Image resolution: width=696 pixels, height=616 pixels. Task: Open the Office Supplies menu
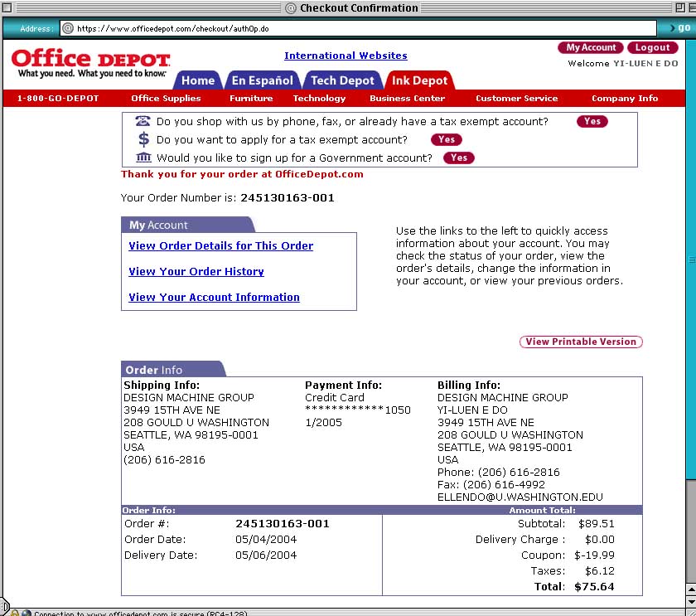click(166, 98)
